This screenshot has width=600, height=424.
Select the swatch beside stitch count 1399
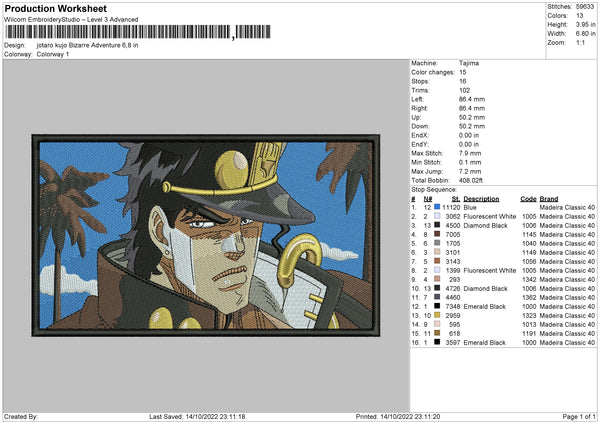437,270
